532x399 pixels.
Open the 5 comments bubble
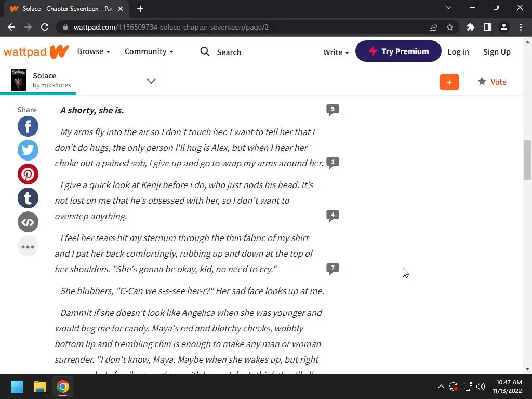point(332,110)
